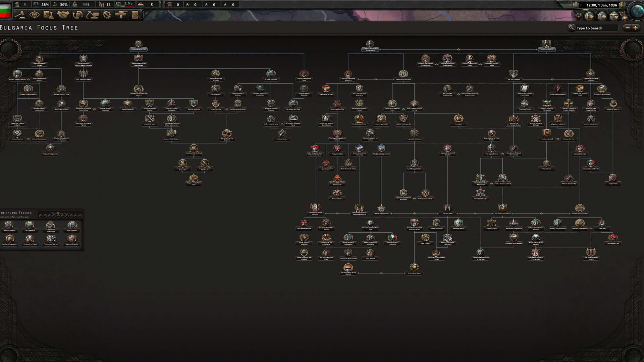The width and height of the screenshot is (644, 362).
Task: Decrease game speed beside the date
Action: click(x=576, y=5)
